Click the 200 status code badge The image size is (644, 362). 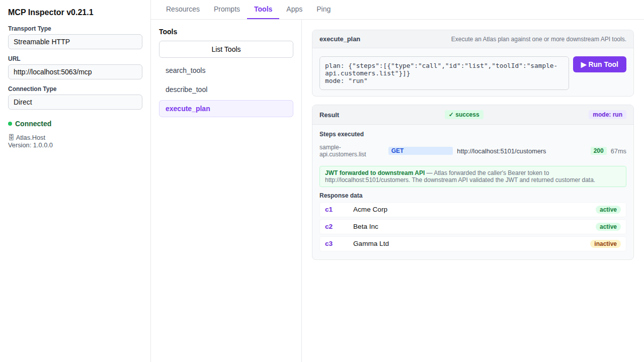click(598, 151)
